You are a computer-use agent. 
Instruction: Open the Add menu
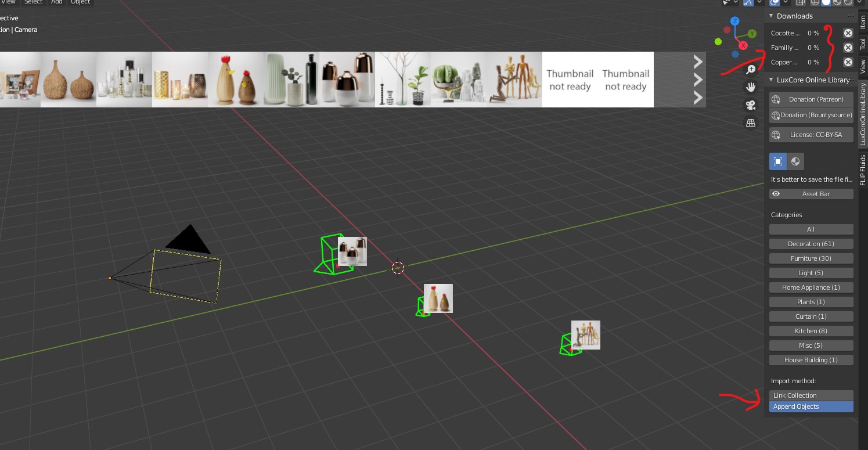coord(56,2)
